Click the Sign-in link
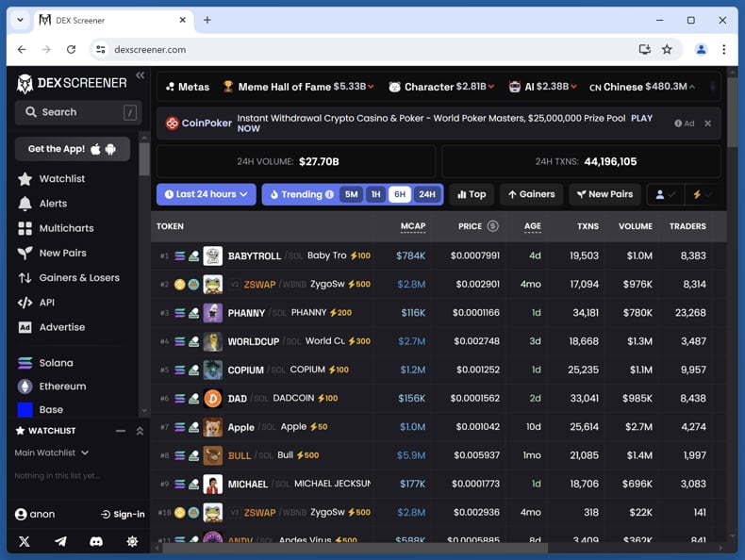The width and height of the screenshot is (745, 560). [123, 515]
